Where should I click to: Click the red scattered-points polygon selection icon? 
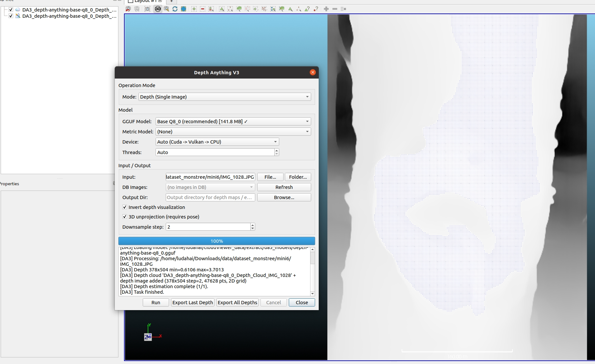coord(264,9)
